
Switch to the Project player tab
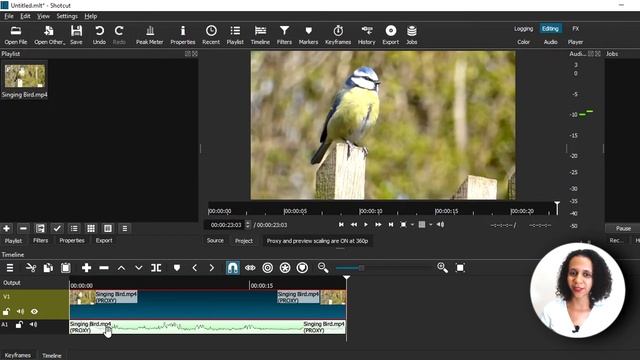coord(244,240)
